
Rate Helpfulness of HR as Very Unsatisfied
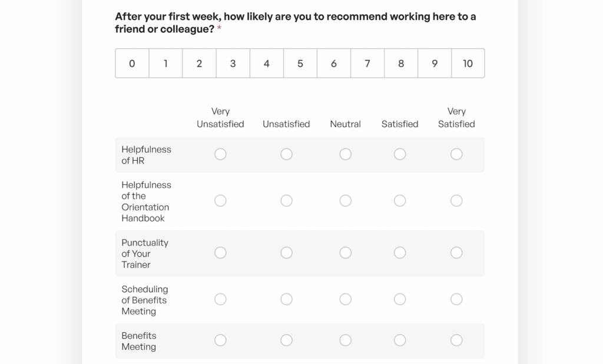[x=220, y=154]
